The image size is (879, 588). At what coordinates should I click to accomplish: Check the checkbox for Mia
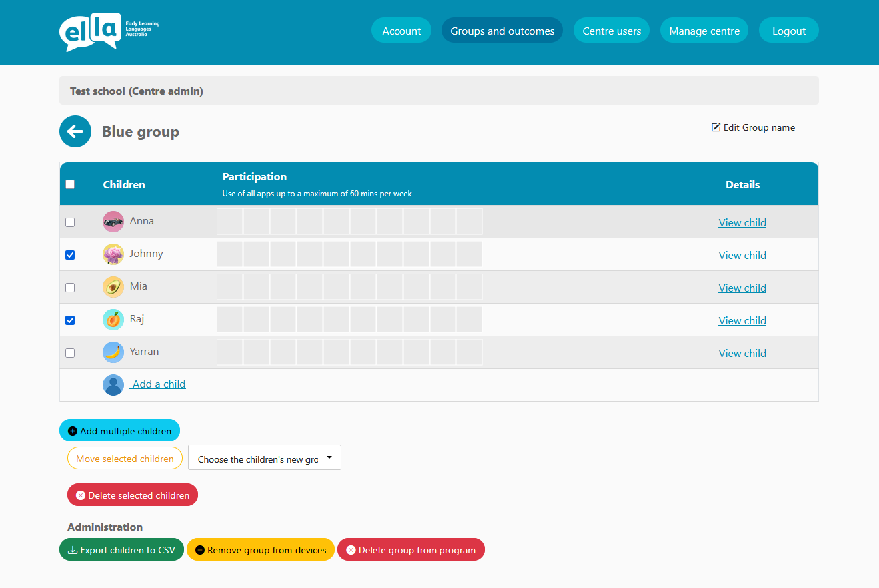point(70,288)
